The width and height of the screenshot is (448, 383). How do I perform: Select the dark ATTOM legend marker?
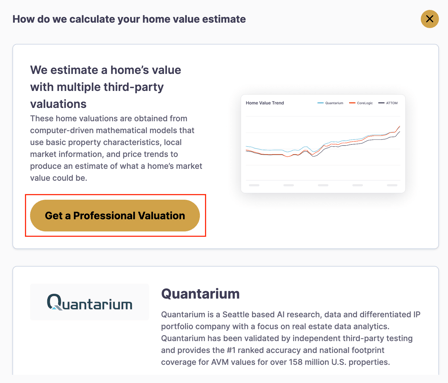[381, 103]
